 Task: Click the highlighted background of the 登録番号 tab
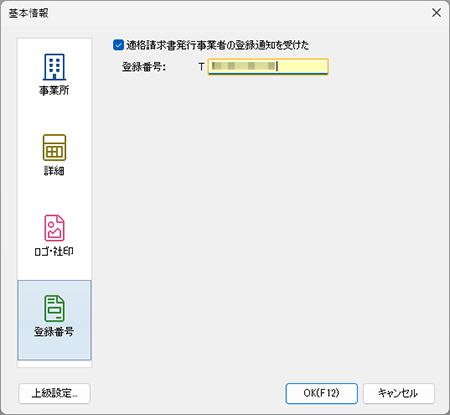click(x=54, y=348)
